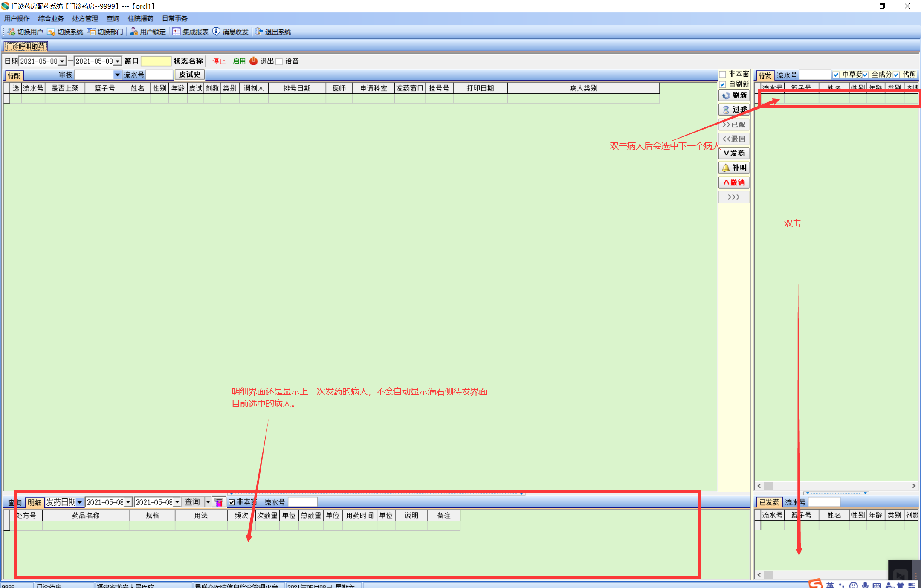Screen dimensions: 921x588
Task: Click the V发药 dispense button
Action: pos(733,153)
